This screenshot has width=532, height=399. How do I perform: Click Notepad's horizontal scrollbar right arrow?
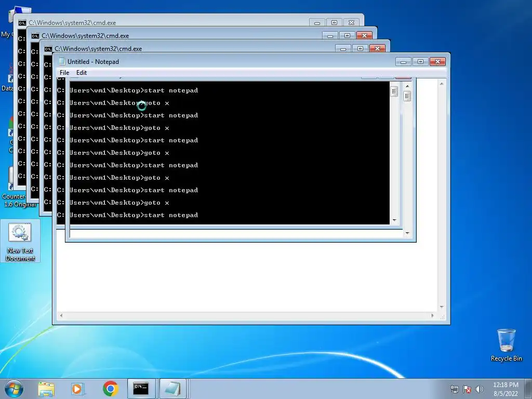coord(432,315)
